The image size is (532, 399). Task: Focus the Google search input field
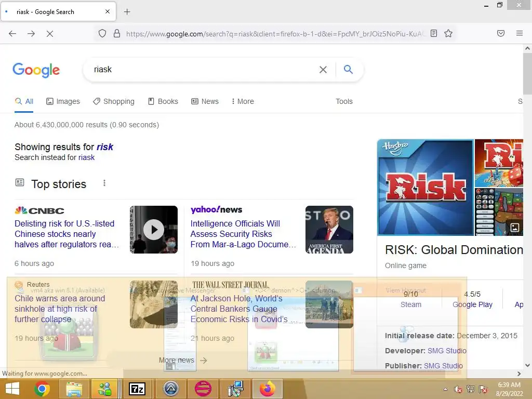204,70
